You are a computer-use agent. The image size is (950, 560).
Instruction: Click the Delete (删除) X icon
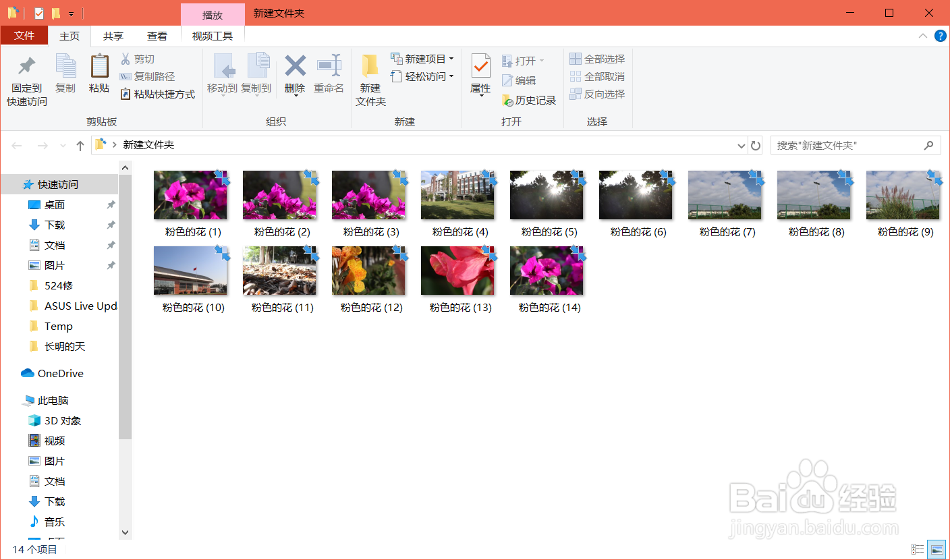coord(295,67)
